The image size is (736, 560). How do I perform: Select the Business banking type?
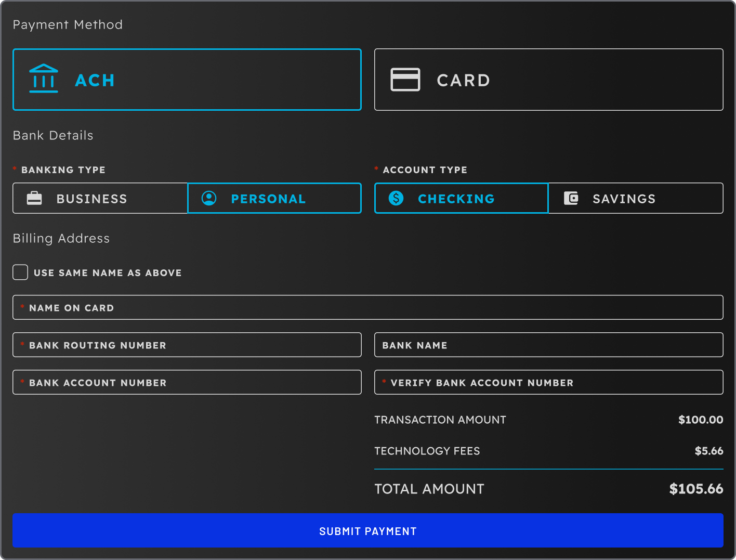point(100,198)
